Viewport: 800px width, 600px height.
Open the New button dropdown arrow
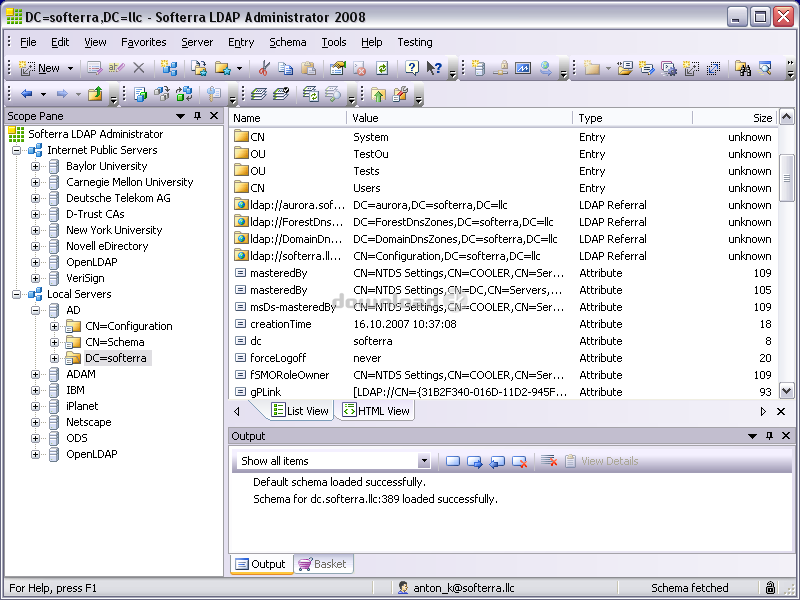[x=70, y=68]
